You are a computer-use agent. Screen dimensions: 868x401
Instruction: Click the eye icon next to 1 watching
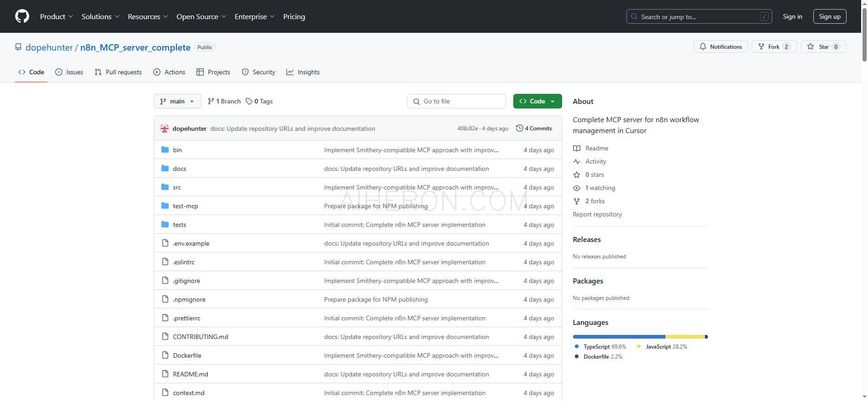pos(577,188)
